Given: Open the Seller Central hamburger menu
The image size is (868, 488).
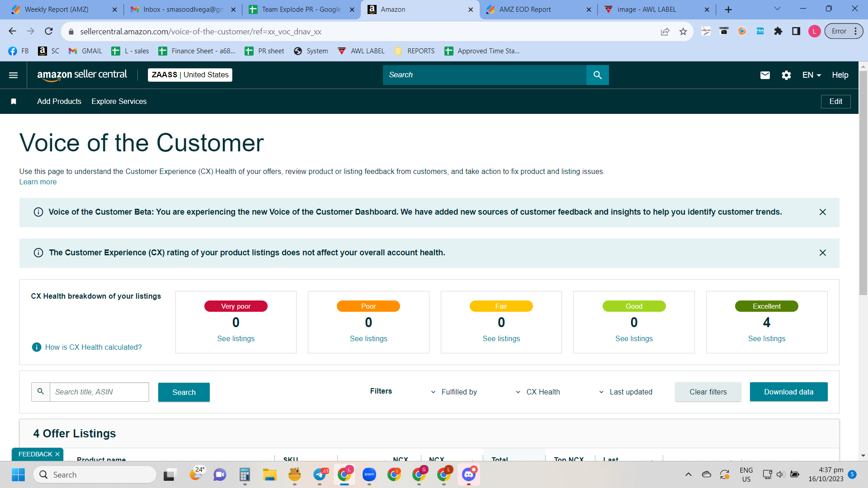Looking at the screenshot, I should tap(14, 75).
